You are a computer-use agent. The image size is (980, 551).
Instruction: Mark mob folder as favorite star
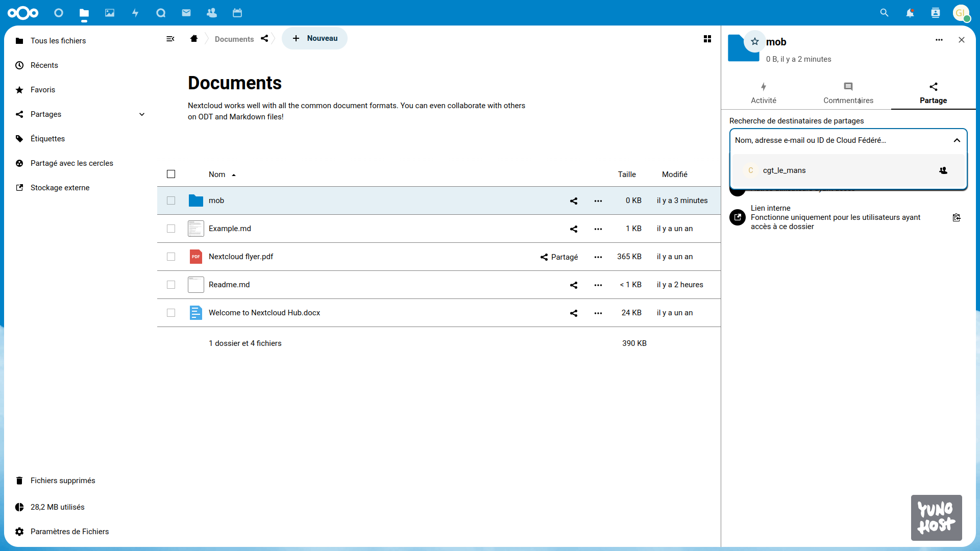tap(755, 42)
